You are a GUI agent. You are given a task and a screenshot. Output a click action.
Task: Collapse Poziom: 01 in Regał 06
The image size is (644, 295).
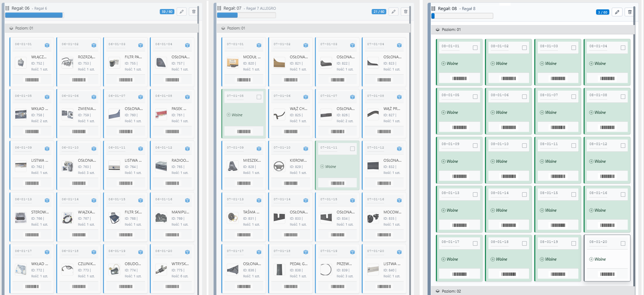(101, 28)
